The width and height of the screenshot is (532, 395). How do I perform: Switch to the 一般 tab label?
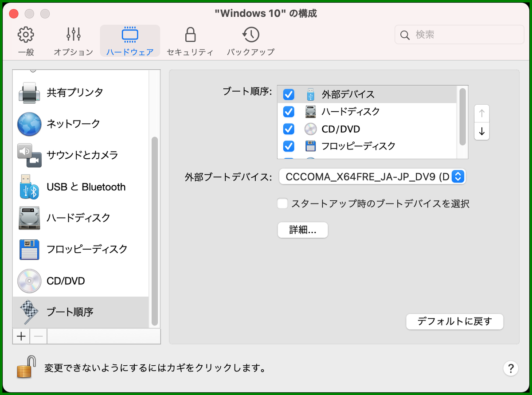[26, 52]
